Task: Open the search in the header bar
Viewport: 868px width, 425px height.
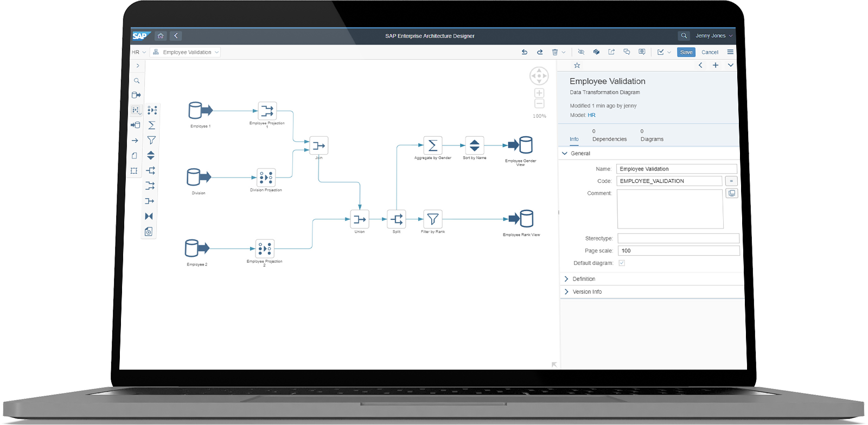Action: click(x=684, y=36)
